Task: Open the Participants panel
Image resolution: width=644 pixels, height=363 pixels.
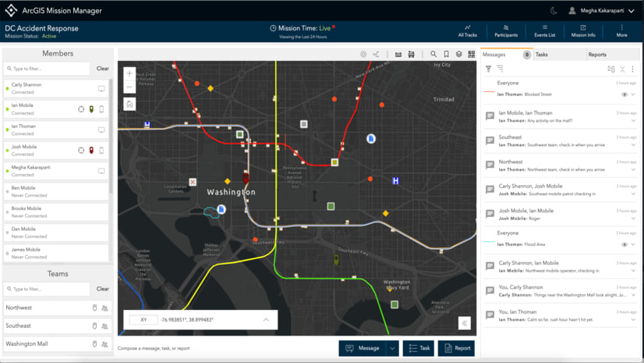Action: [x=505, y=31]
